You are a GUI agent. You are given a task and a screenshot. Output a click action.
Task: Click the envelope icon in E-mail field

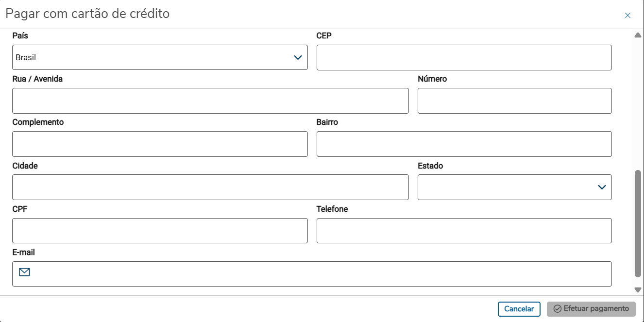pos(24,272)
